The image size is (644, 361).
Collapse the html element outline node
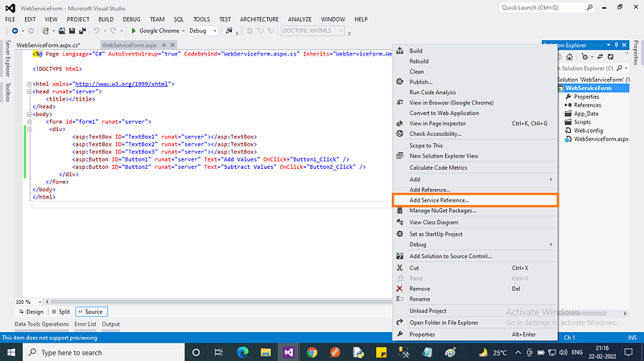(29, 84)
